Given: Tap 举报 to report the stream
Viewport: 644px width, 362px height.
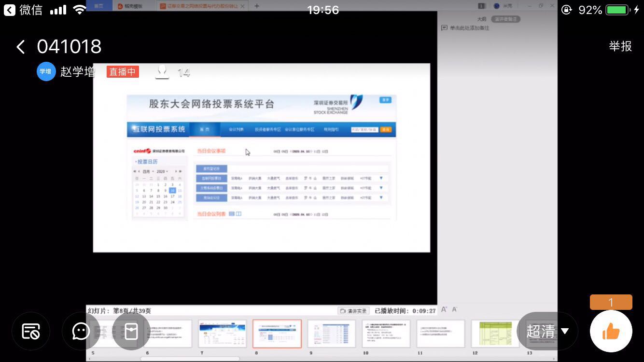Looking at the screenshot, I should tap(620, 46).
